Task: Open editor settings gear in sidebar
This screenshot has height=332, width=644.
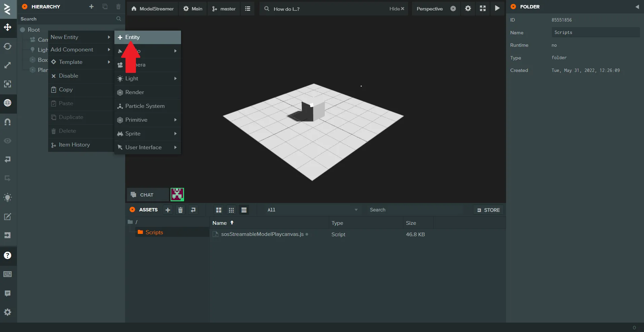Action: tap(7, 312)
